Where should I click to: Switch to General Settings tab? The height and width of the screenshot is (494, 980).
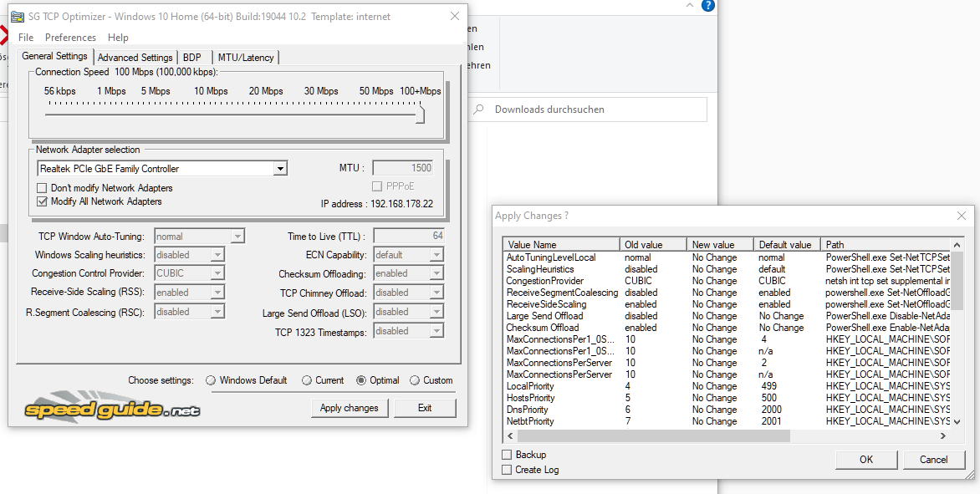(55, 56)
